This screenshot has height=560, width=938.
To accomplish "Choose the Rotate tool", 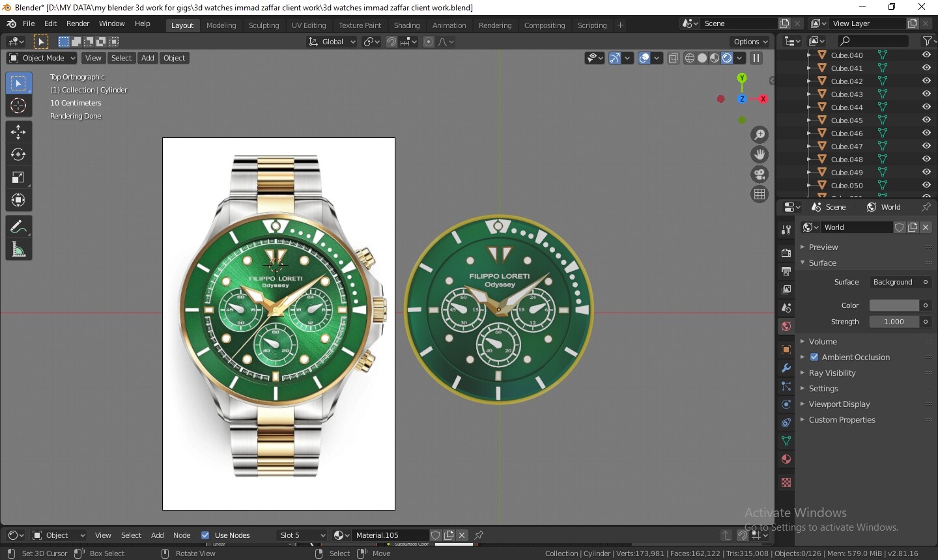I will click(18, 155).
